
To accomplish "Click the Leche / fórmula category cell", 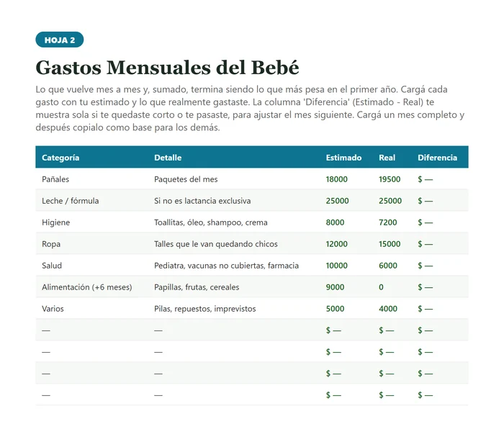I will tap(71, 201).
